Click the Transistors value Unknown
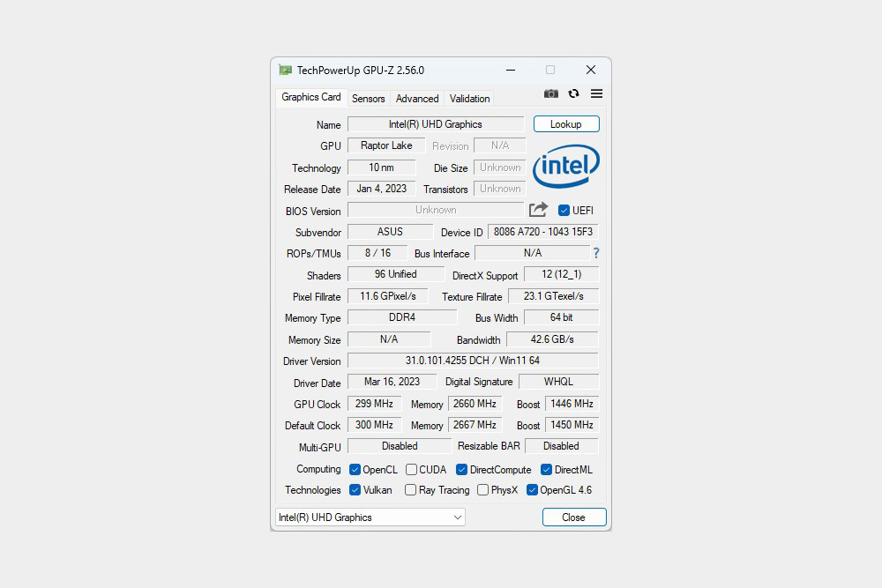Image resolution: width=882 pixels, height=588 pixels. point(500,189)
